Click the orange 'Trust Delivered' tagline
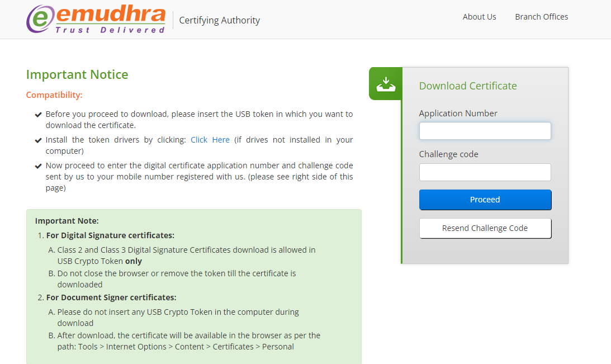Image resolution: width=611 pixels, height=364 pixels. click(109, 28)
